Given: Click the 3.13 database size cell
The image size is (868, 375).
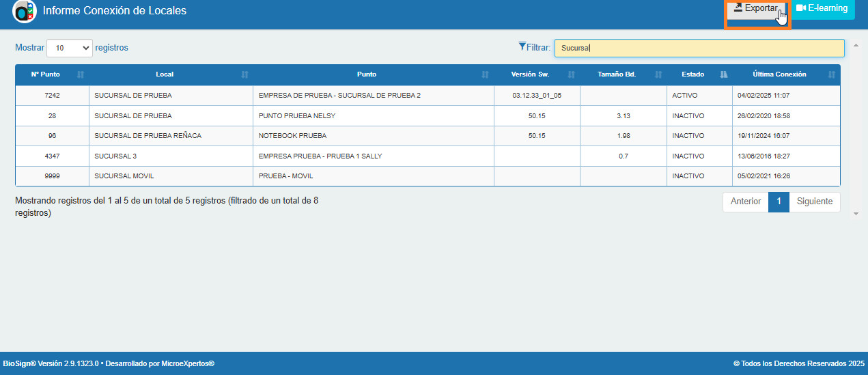Looking at the screenshot, I should [624, 115].
